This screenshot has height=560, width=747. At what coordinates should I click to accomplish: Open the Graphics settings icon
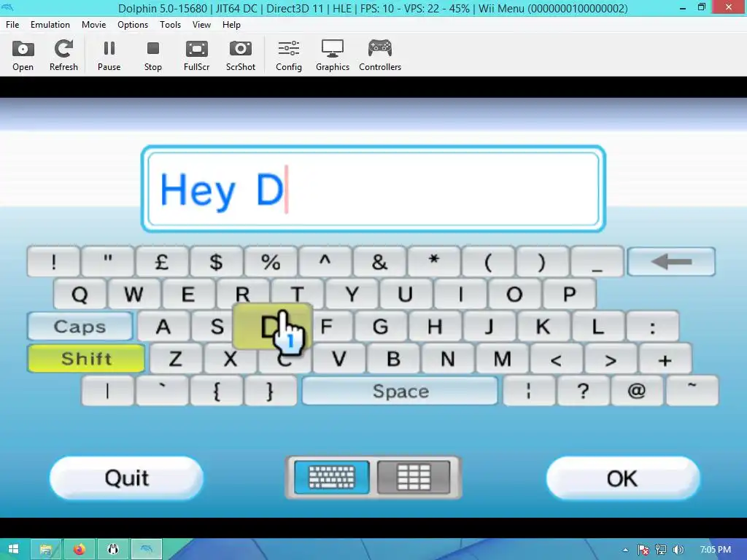point(333,55)
